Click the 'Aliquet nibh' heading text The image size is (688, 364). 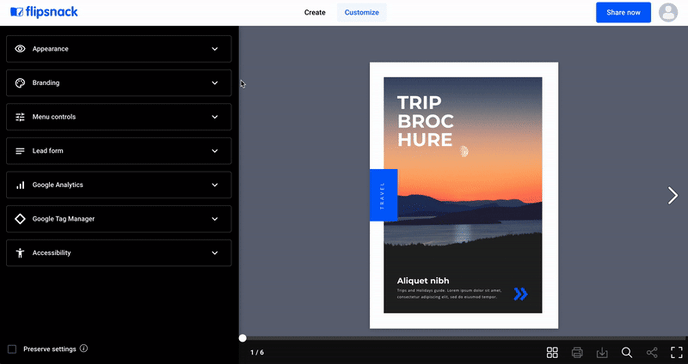coord(423,281)
